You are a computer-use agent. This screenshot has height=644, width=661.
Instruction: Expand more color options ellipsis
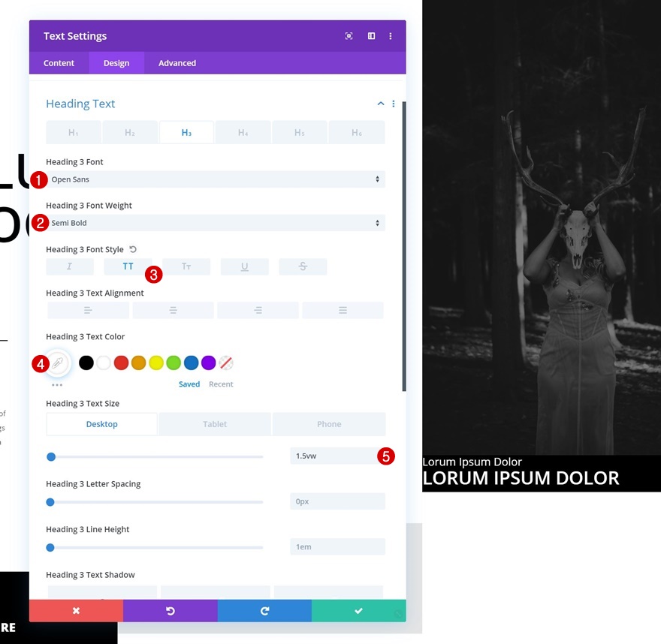[x=57, y=385]
